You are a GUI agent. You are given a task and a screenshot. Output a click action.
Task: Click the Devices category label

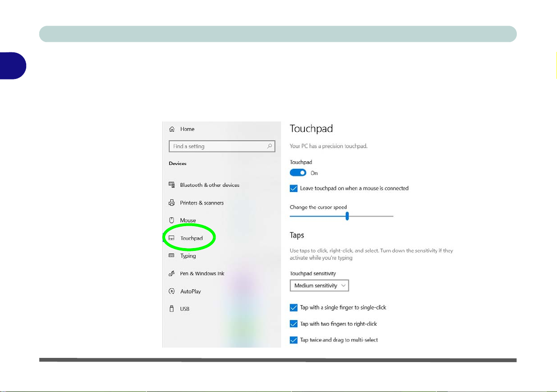178,164
